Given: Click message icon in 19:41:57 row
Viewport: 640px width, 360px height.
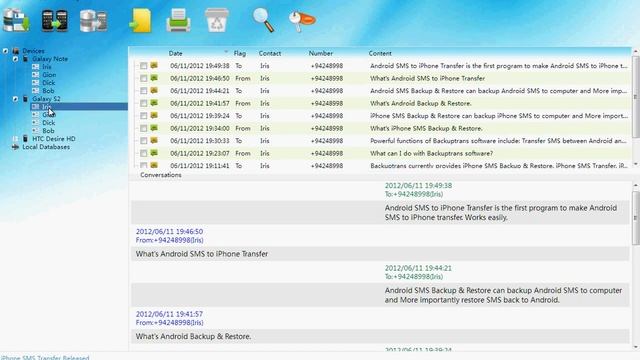Looking at the screenshot, I should 154,103.
